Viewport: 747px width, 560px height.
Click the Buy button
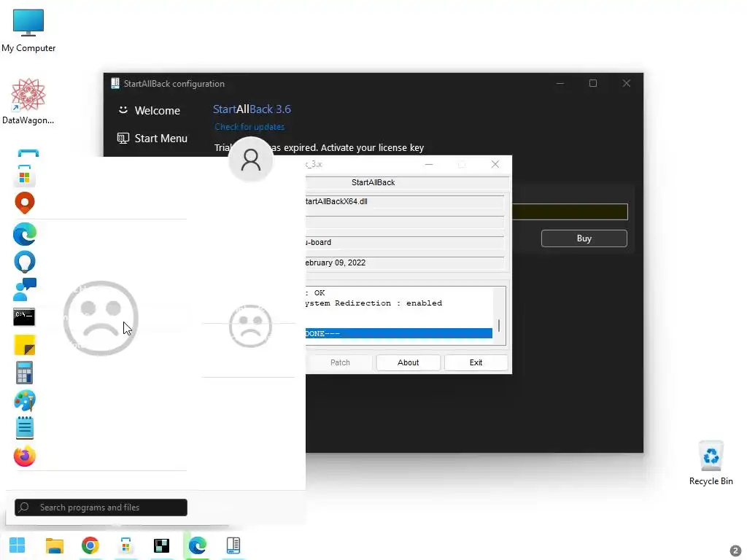click(x=584, y=238)
